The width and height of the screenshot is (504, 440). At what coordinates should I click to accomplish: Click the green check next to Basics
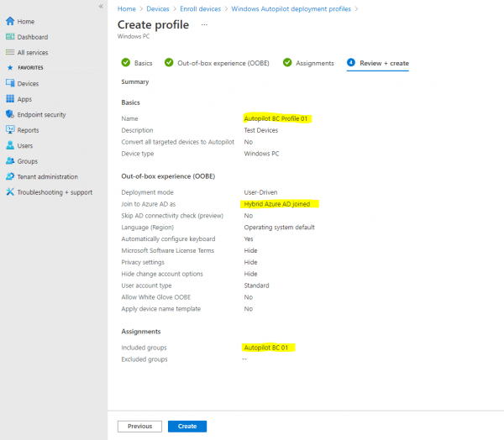click(126, 62)
